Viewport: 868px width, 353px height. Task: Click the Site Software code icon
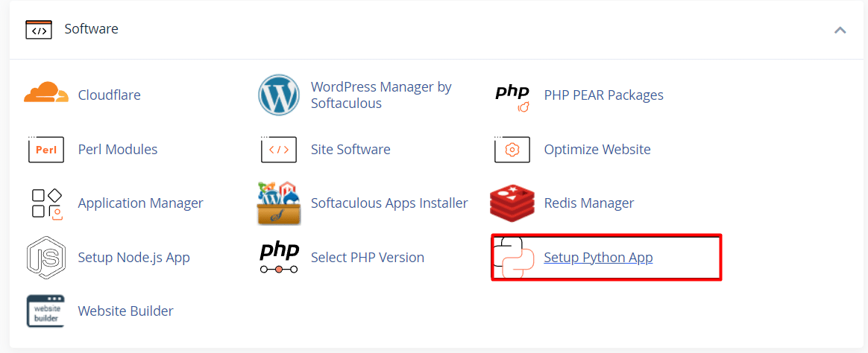pyautogui.click(x=278, y=149)
